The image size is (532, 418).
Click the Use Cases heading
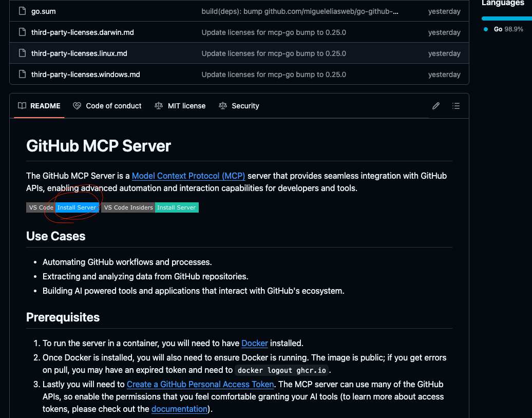(x=55, y=236)
